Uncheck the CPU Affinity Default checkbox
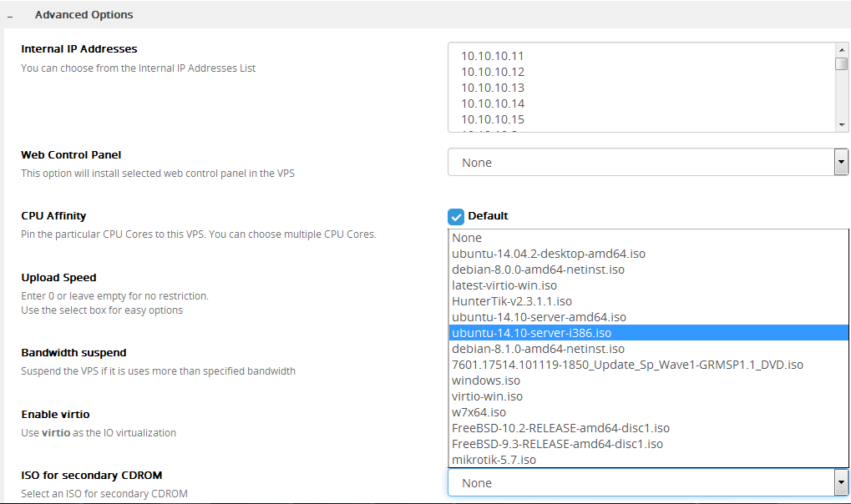851x504 pixels. click(456, 216)
